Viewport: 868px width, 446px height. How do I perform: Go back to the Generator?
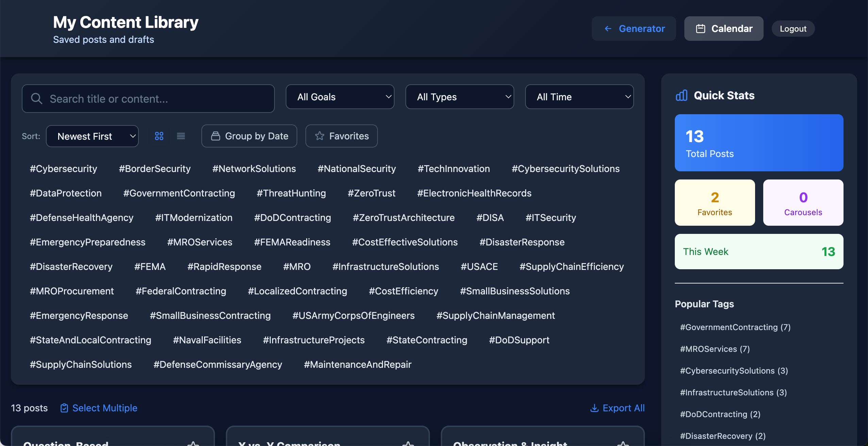coord(634,29)
